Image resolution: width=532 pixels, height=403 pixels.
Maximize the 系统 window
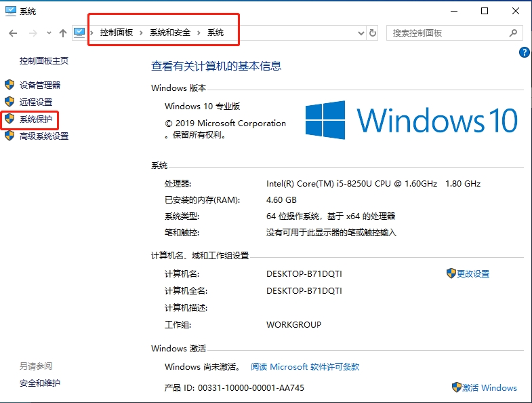click(x=485, y=12)
